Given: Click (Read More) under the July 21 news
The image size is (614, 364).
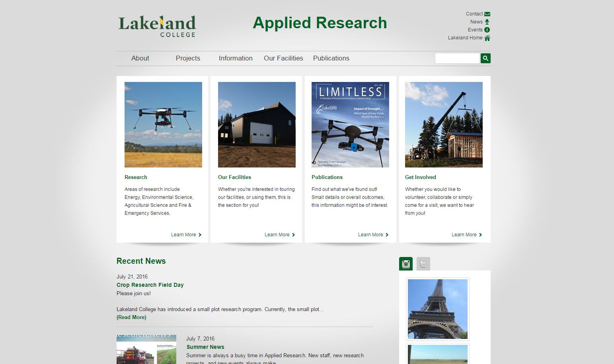Looking at the screenshot, I should click(131, 317).
